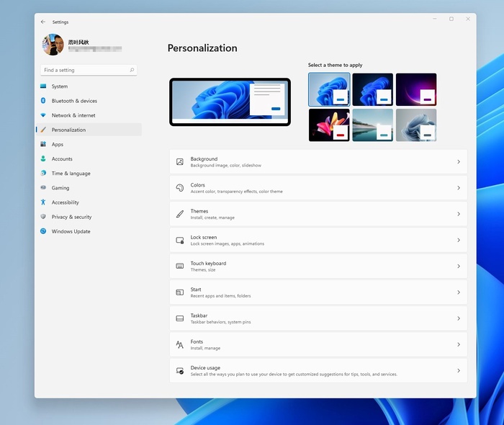This screenshot has height=425, width=504.
Task: Expand the Taskbar settings chevron
Action: pos(458,318)
